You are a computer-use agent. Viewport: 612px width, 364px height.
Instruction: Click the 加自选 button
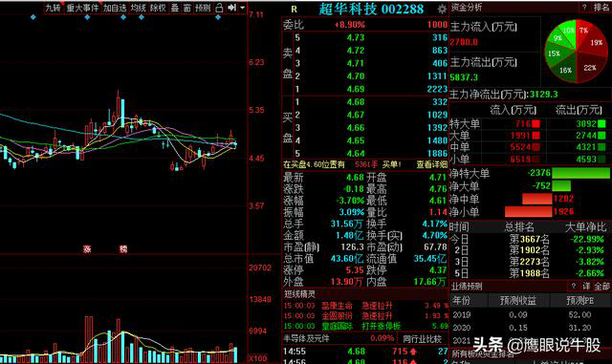pos(115,8)
